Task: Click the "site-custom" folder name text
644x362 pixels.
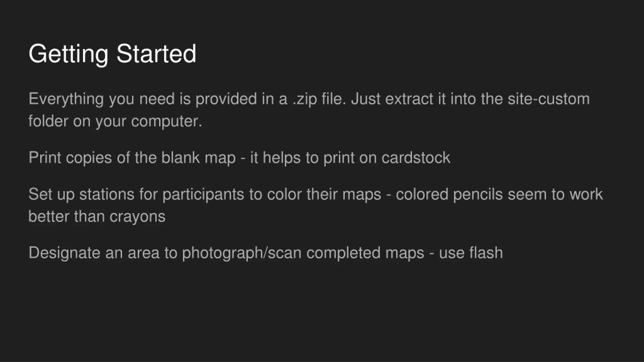Action: click(548, 99)
